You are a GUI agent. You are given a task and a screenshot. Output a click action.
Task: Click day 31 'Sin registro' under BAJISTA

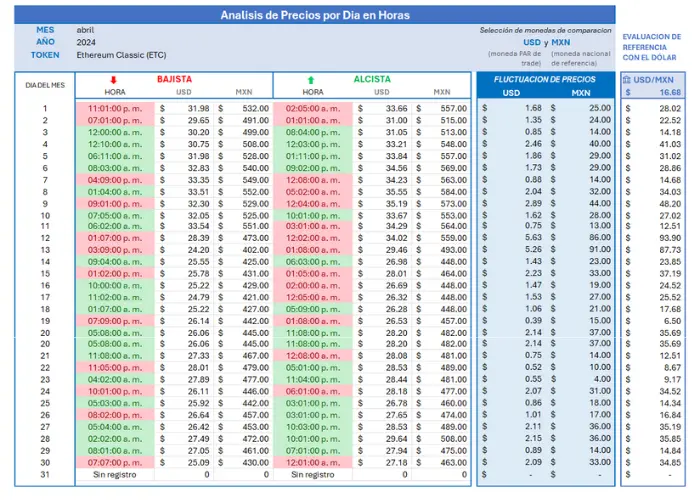[115, 475]
